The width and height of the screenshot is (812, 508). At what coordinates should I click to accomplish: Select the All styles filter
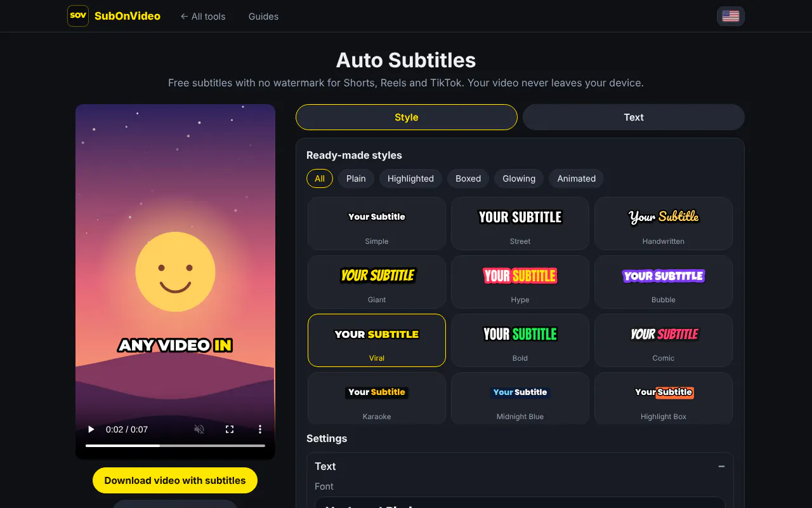(320, 178)
